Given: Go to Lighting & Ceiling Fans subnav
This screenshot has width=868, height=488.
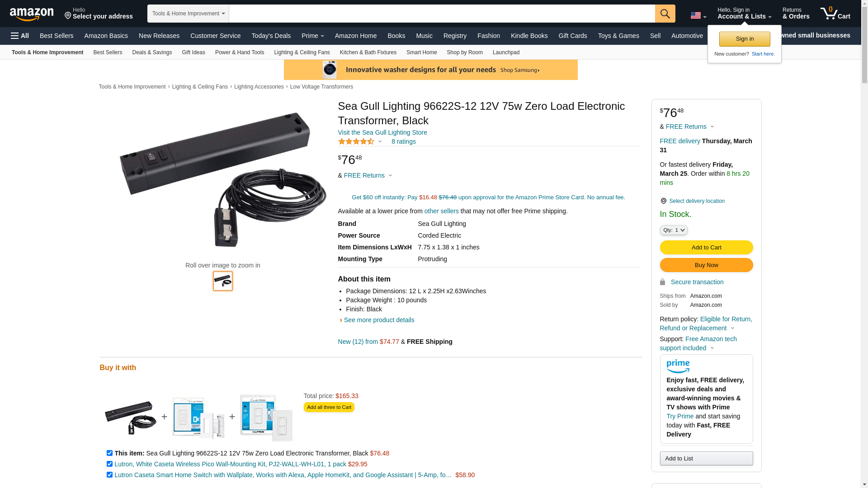Looking at the screenshot, I should pyautogui.click(x=302, y=52).
